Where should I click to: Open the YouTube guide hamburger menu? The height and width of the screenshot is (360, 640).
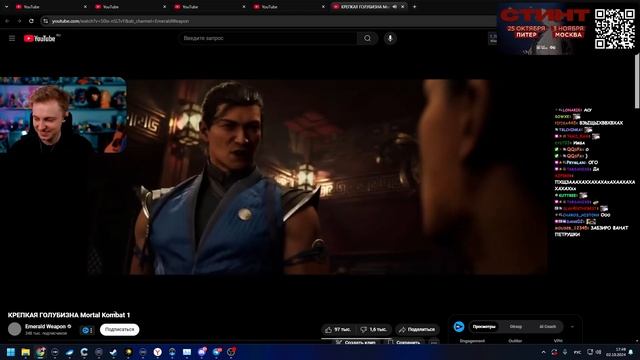pos(12,38)
